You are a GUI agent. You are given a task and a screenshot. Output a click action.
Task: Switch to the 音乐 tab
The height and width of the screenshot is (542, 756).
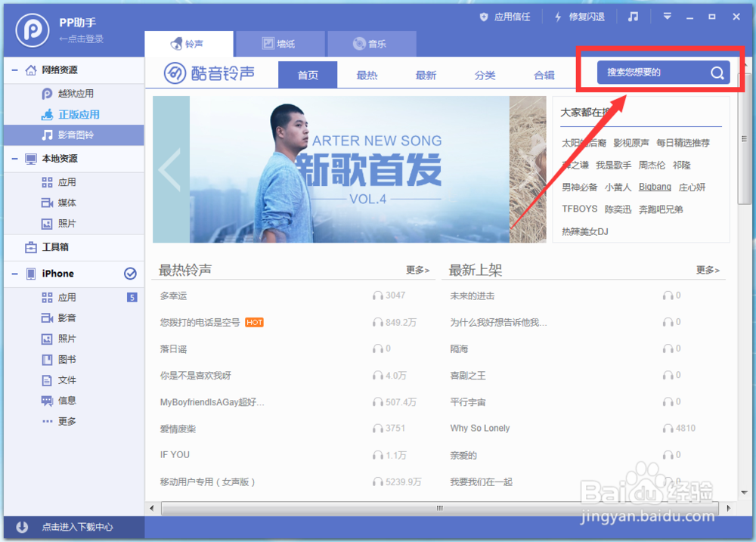coord(371,44)
